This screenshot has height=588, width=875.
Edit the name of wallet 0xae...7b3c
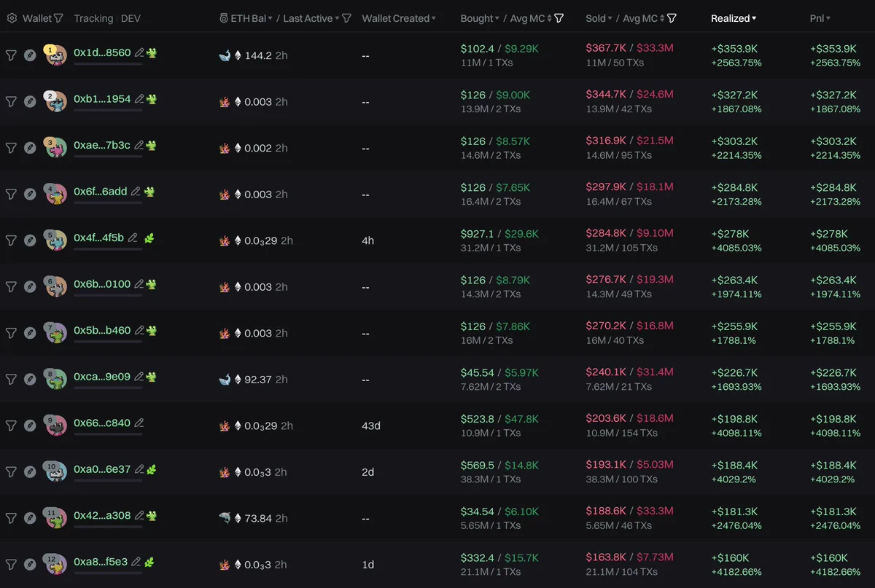tap(139, 145)
